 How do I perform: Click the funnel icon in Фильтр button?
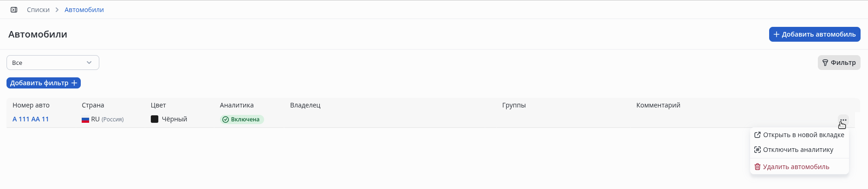[x=825, y=63]
